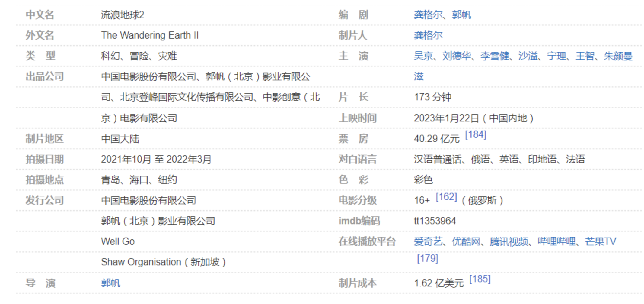
Task: Open the 宁理 actor link
Action: (x=556, y=56)
